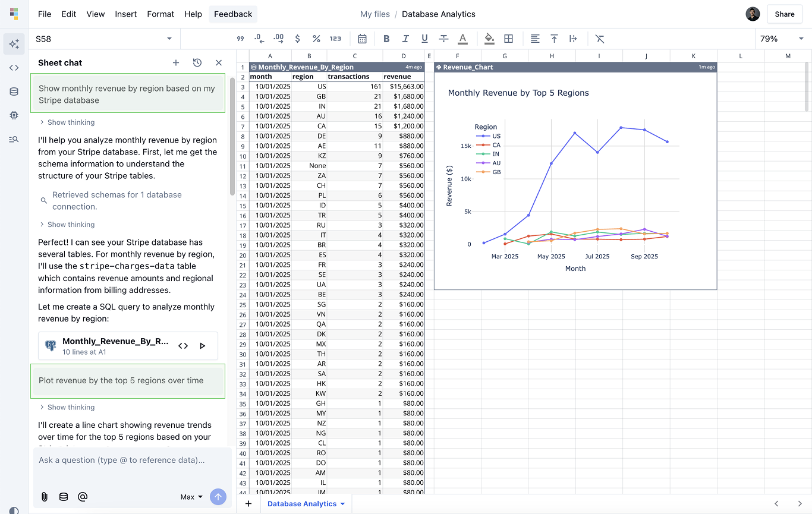812x514 pixels.
Task: Open the AI Sheet chat sidebar icon
Action: (14, 44)
